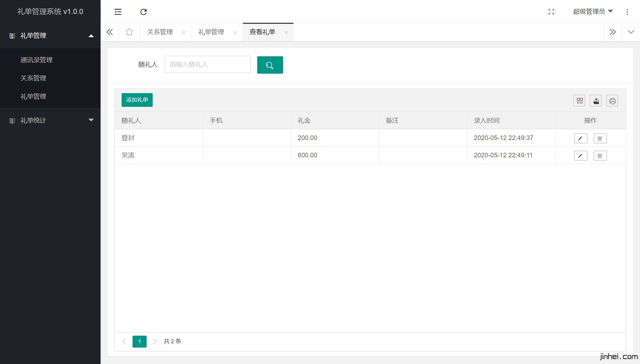The image size is (640, 364).
Task: Delete the 登封 row with trash icon
Action: tap(600, 138)
